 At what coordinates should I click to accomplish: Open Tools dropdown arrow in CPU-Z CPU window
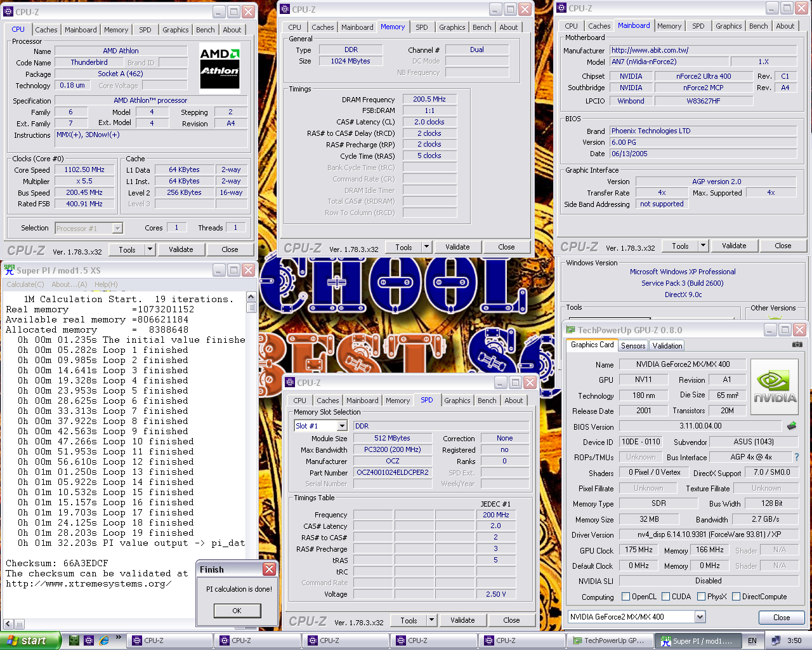point(150,249)
